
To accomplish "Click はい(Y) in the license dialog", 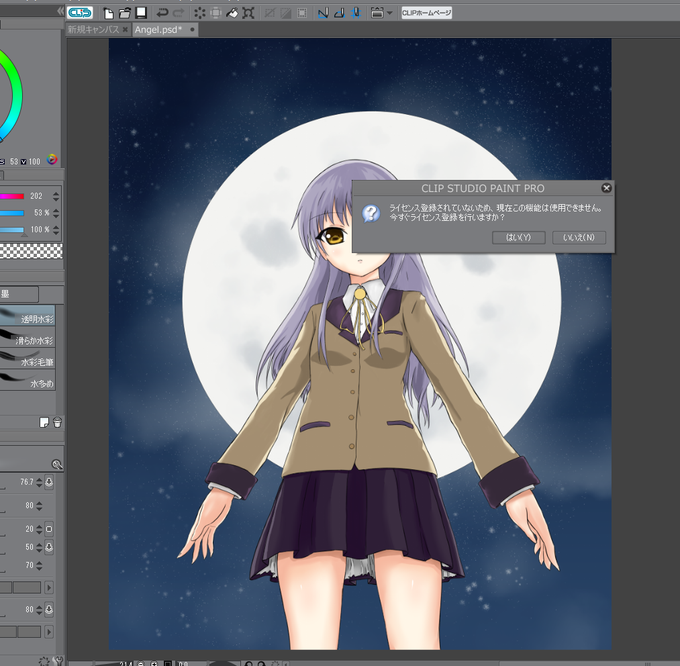I will pos(519,237).
